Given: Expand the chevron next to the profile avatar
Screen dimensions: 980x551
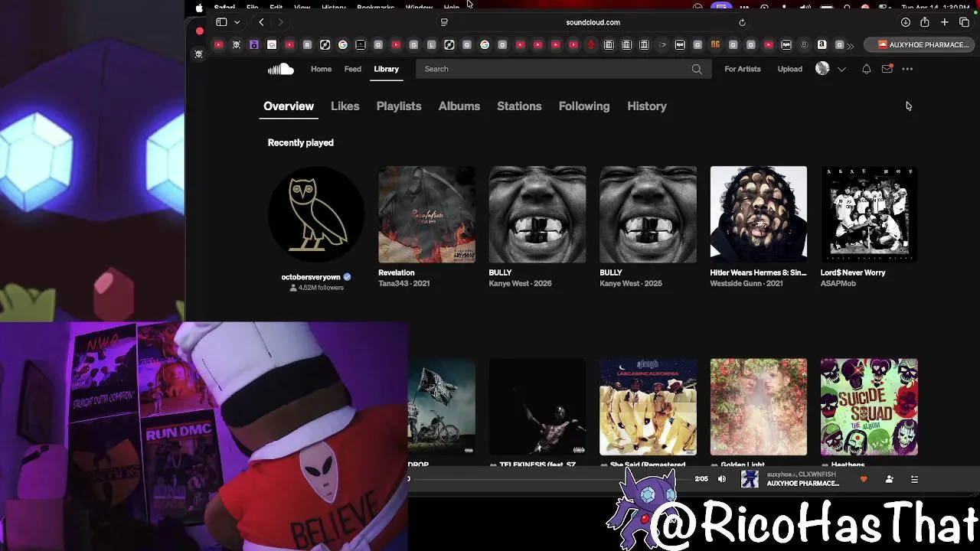Looking at the screenshot, I should [841, 69].
